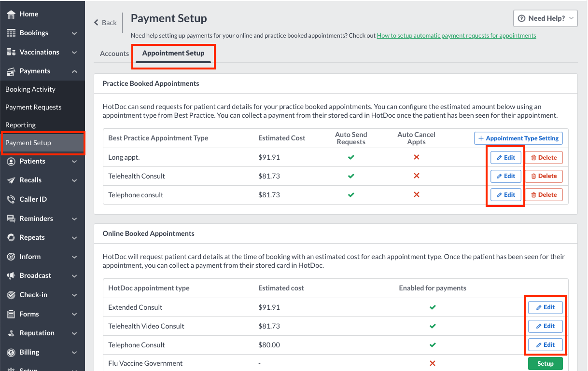Delete the Telephone consult row
The image size is (588, 371).
544,195
